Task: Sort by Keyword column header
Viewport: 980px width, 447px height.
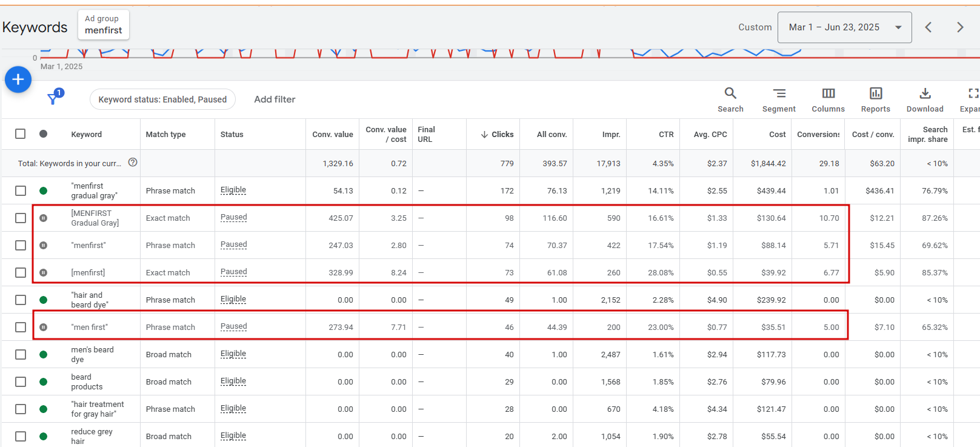Action: click(x=87, y=135)
